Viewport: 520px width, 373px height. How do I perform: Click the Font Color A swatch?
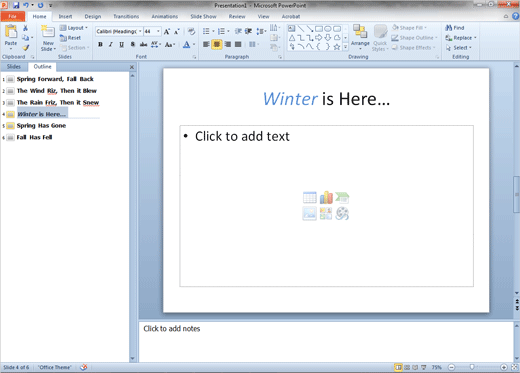pos(187,44)
